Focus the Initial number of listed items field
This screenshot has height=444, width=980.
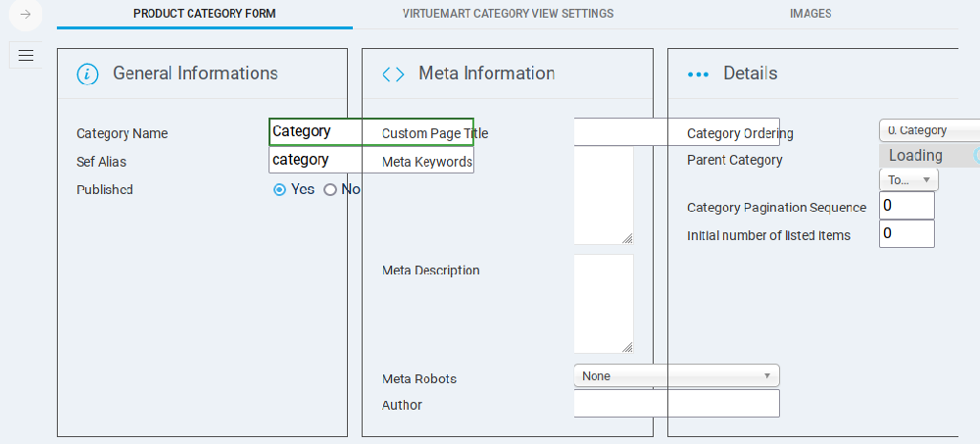point(906,234)
